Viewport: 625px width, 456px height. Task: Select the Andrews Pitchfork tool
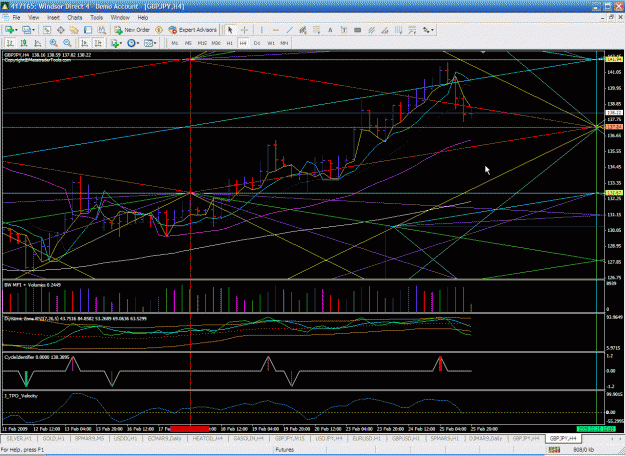click(371, 30)
